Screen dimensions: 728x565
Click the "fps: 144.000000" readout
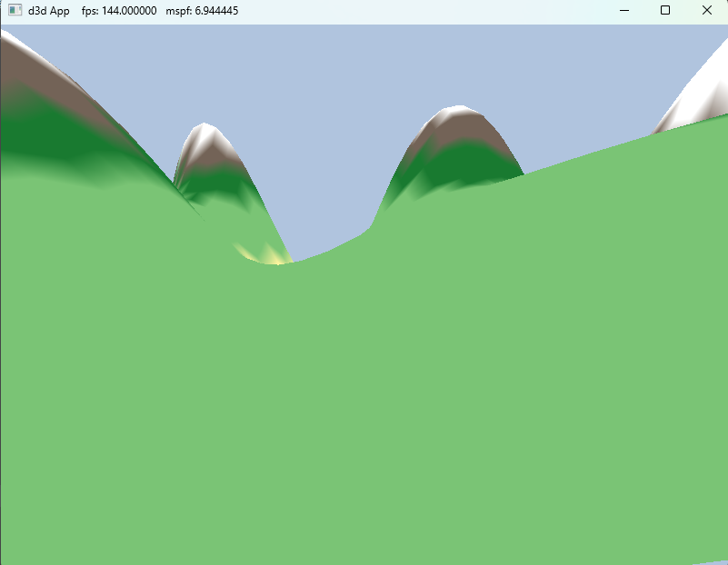click(x=119, y=11)
